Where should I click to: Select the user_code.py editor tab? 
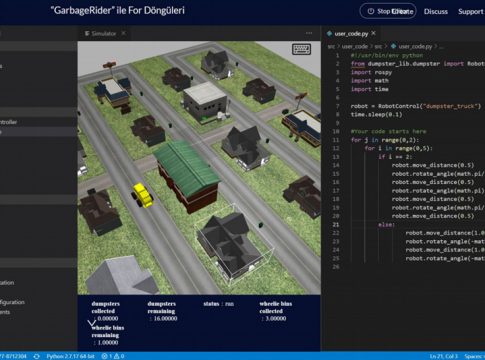(351, 34)
